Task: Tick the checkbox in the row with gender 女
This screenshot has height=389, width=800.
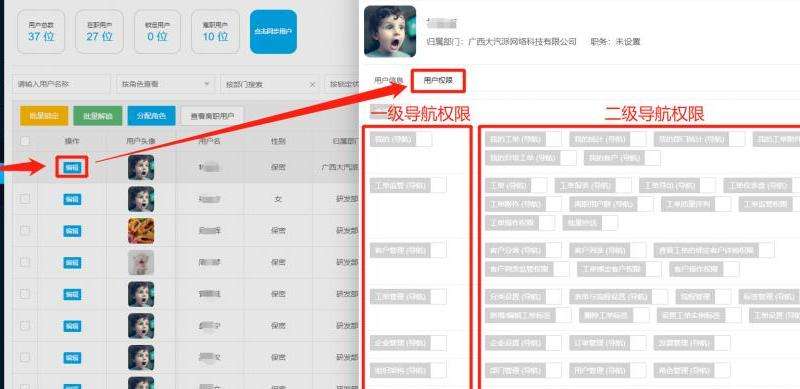Action: tap(25, 199)
